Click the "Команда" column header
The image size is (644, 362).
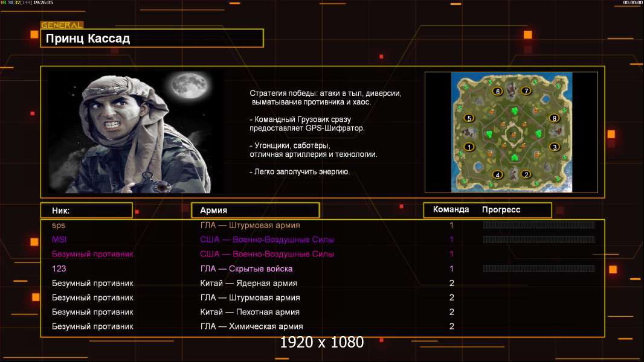click(451, 210)
